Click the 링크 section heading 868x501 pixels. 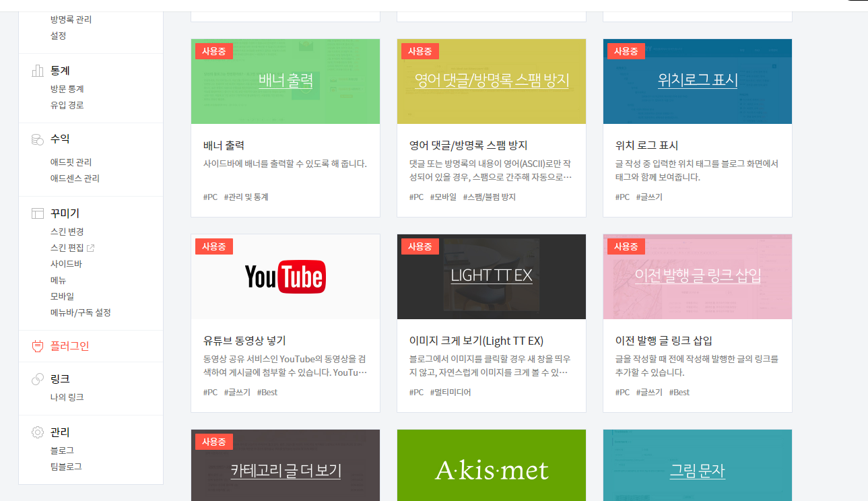point(60,380)
